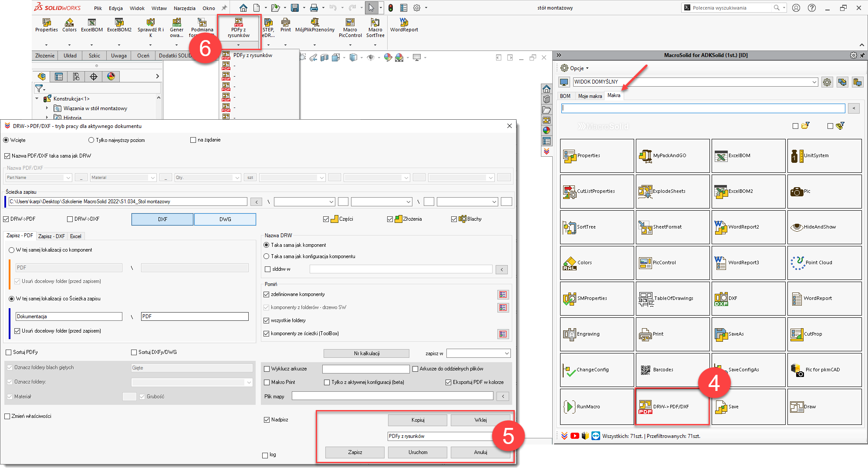The width and height of the screenshot is (868, 471).
Task: Expand the dropdown under PDFy z rysunków button
Action: pos(238,45)
